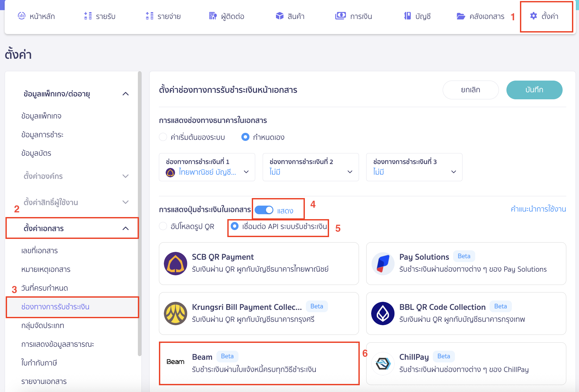This screenshot has width=579, height=392.
Task: Expand the ตั้งค่าองค์กร section
Action: tap(126, 176)
